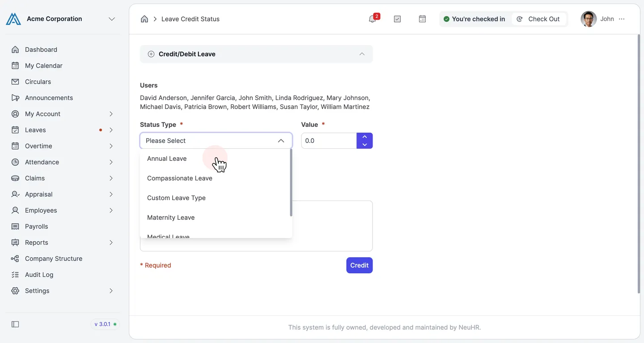The height and width of the screenshot is (343, 644).
Task: Open notifications bell with badge
Action: coord(373,19)
